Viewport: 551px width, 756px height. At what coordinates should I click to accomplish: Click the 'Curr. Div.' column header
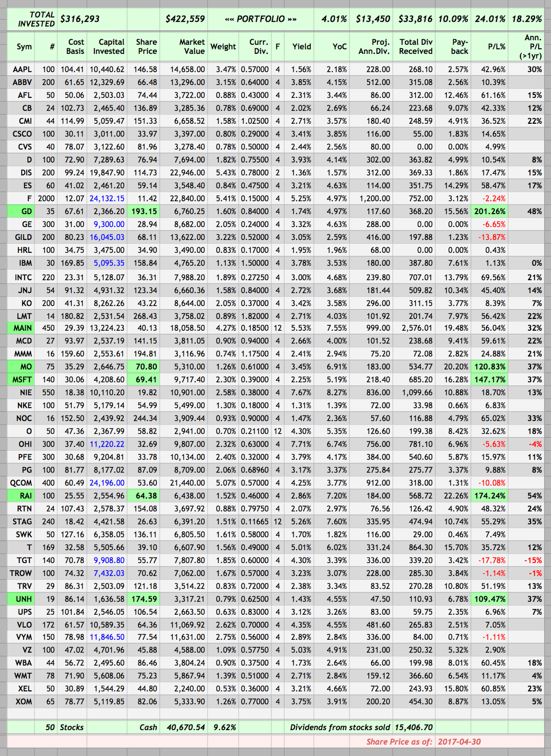[255, 46]
